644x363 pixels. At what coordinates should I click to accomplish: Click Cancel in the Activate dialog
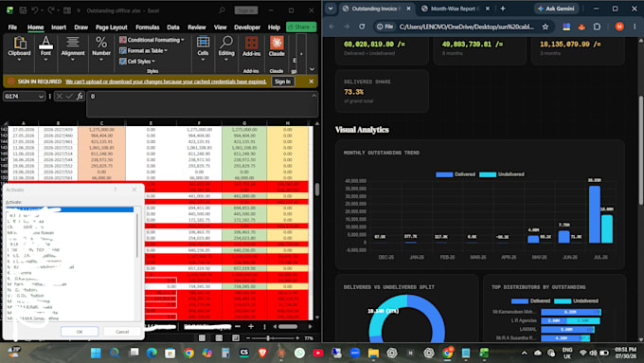(x=122, y=332)
